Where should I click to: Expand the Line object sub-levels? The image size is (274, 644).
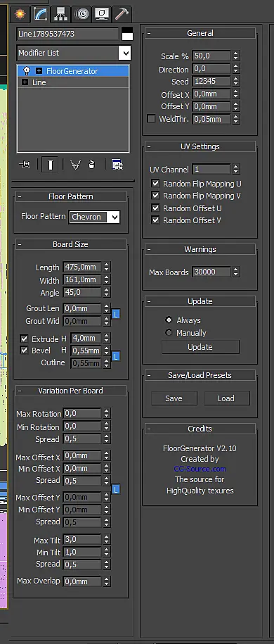tap(25, 82)
